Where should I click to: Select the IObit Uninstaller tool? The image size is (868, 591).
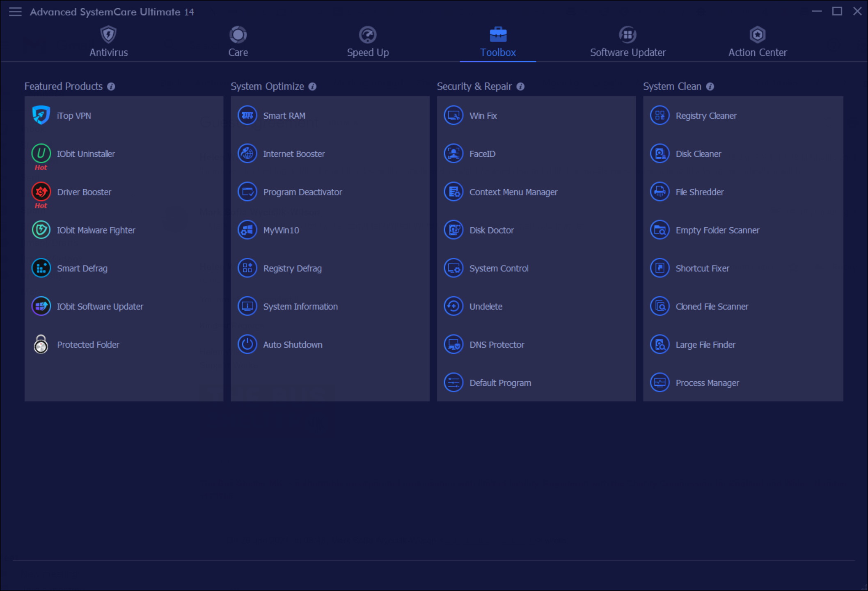click(86, 153)
